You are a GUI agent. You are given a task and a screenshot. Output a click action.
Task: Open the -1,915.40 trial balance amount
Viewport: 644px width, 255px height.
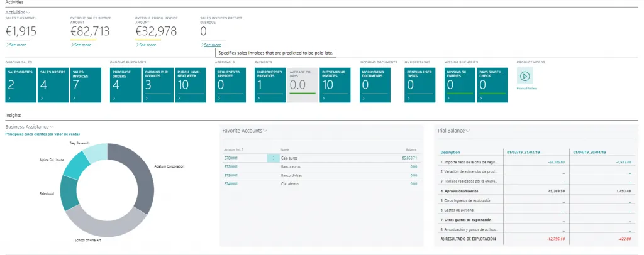[624, 162]
